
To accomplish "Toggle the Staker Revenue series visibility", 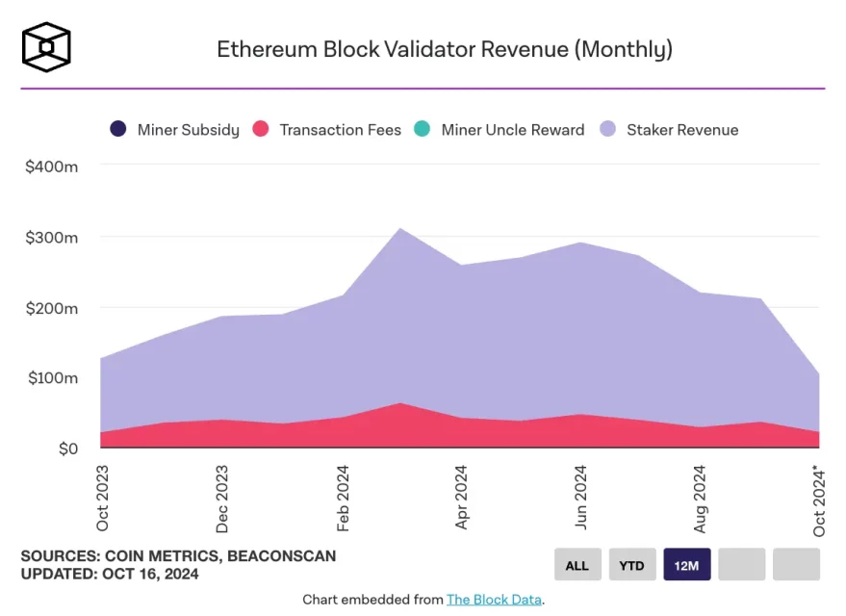I will tap(670, 129).
